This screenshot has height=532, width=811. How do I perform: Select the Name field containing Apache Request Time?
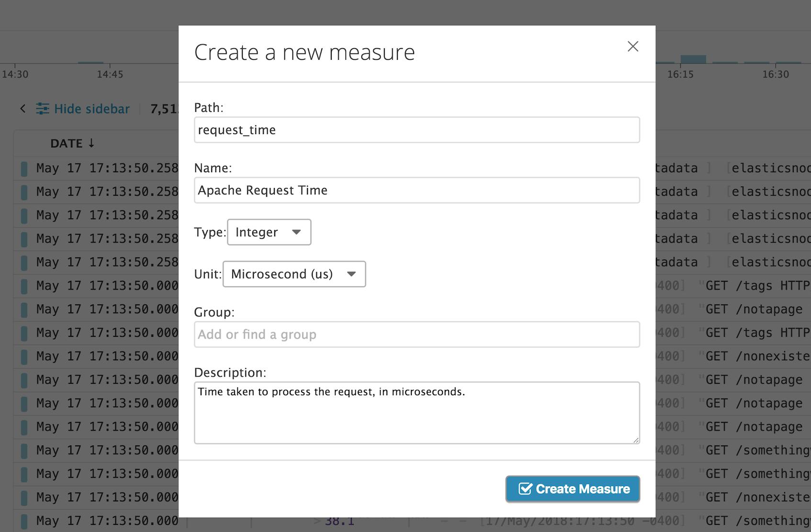point(416,190)
